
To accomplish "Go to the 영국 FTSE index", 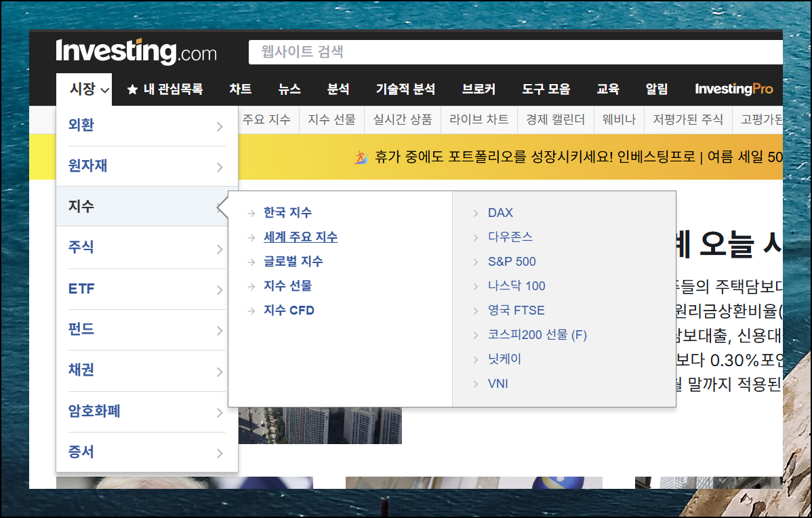I will [x=516, y=311].
